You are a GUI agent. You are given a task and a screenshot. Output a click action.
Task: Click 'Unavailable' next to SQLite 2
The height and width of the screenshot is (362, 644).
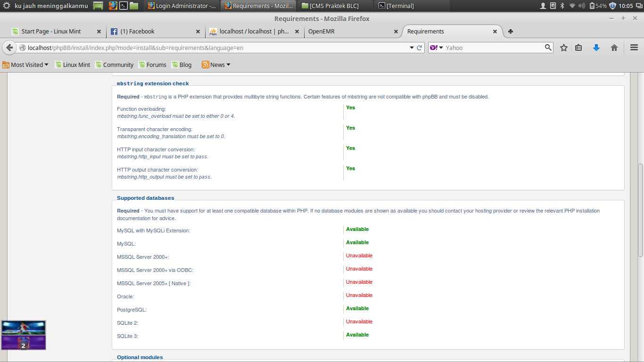click(x=359, y=321)
